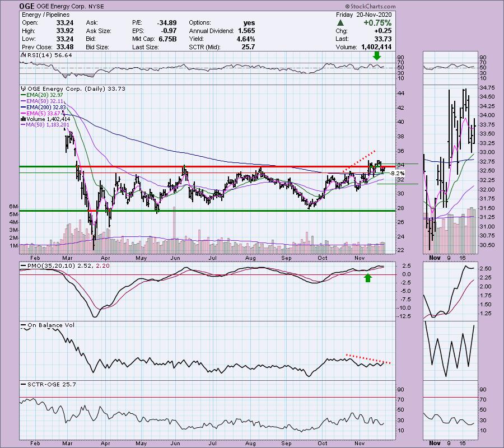Select the OGE ticker symbol in the header
Screen dimensions: 504x448
27,6
